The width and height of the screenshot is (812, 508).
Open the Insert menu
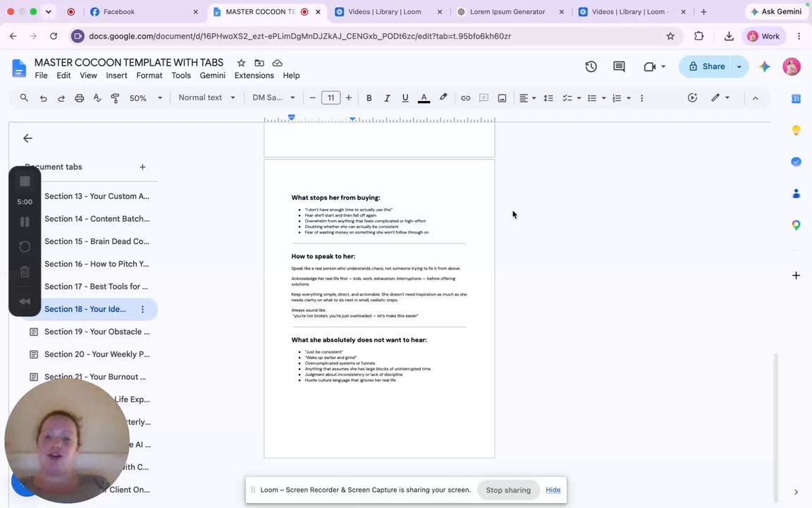pos(116,75)
